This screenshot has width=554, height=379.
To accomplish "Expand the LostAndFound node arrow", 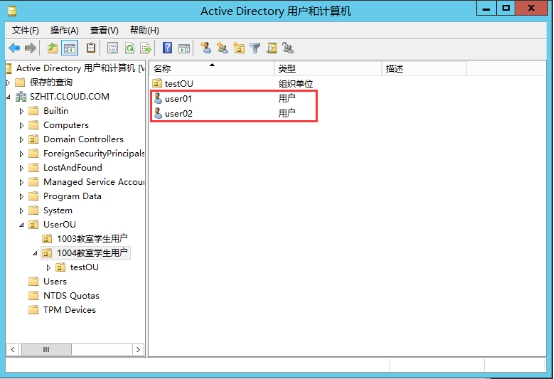I will coord(22,168).
